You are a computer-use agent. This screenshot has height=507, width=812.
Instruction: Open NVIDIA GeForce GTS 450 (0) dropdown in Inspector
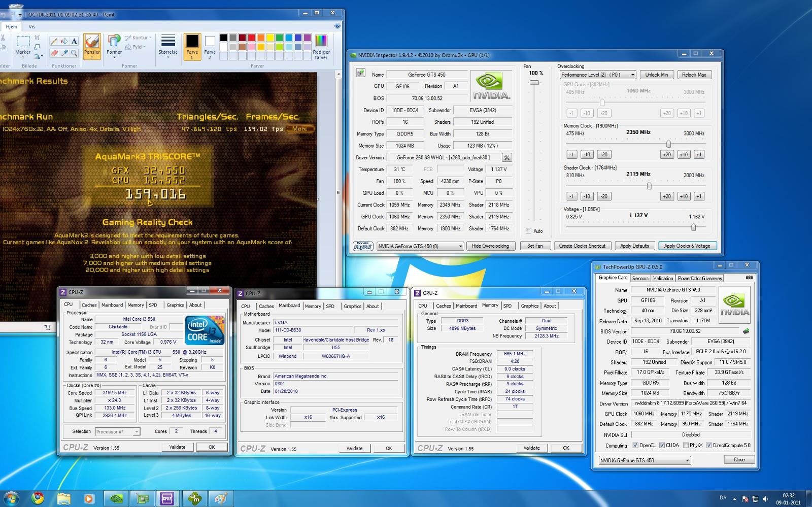420,246
